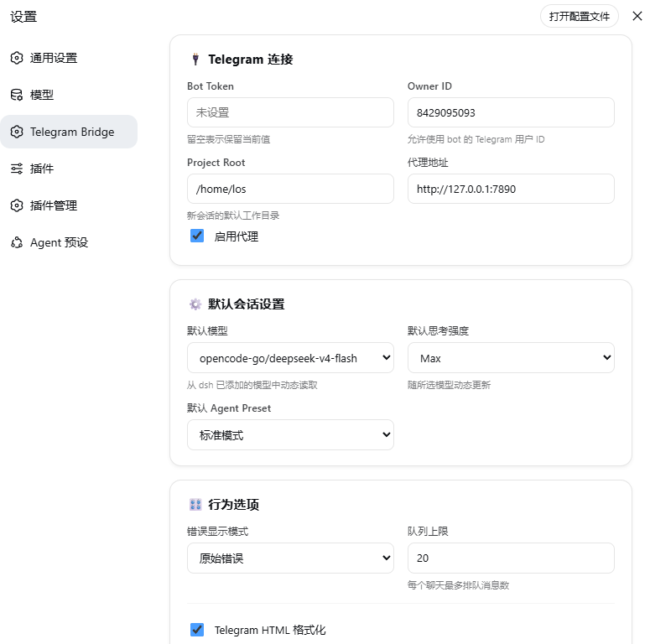Open the 通用设置 section

pos(69,58)
